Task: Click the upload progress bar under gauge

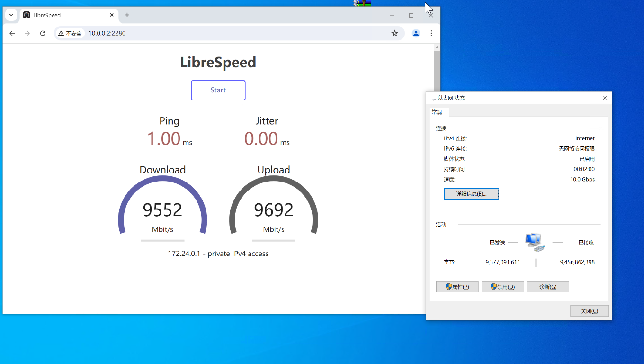Action: pos(274,241)
